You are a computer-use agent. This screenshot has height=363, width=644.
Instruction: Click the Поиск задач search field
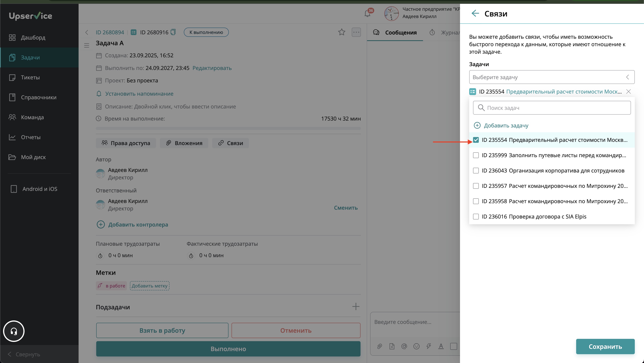[551, 108]
